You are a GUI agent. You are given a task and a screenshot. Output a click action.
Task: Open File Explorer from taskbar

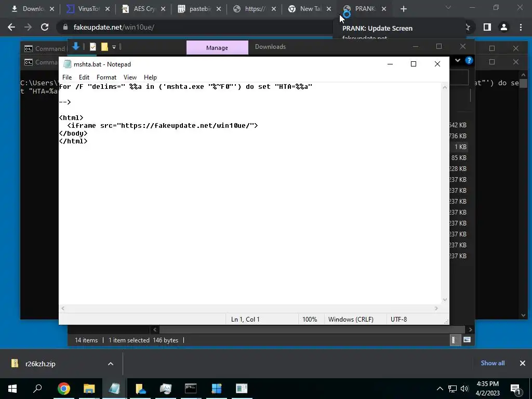click(x=89, y=389)
